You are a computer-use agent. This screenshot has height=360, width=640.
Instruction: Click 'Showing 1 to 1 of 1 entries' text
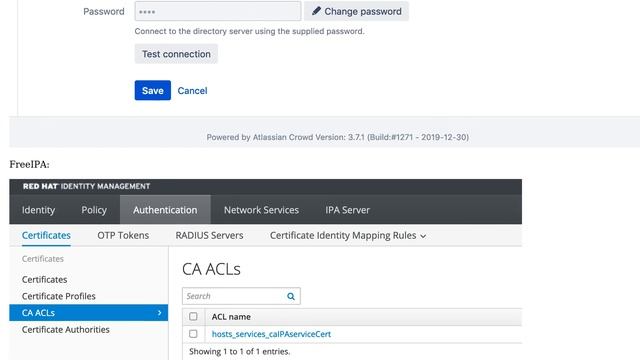point(240,351)
